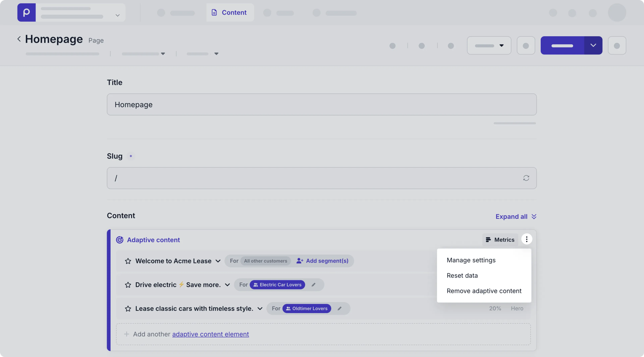This screenshot has width=644, height=357.
Task: Edit the Oldtimer Lovers segment via pencil icon
Action: pos(339,308)
